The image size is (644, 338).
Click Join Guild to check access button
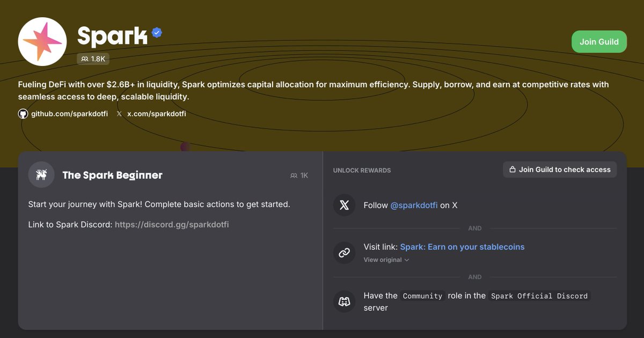(560, 170)
